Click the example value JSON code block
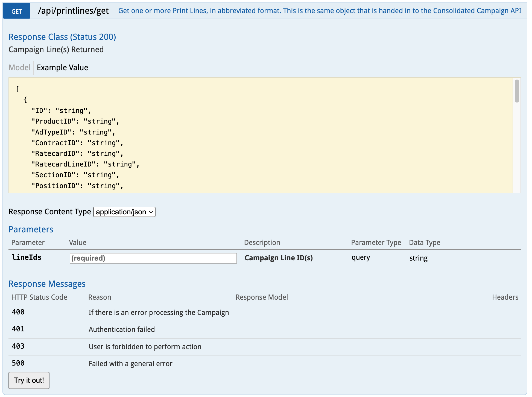 click(x=261, y=135)
